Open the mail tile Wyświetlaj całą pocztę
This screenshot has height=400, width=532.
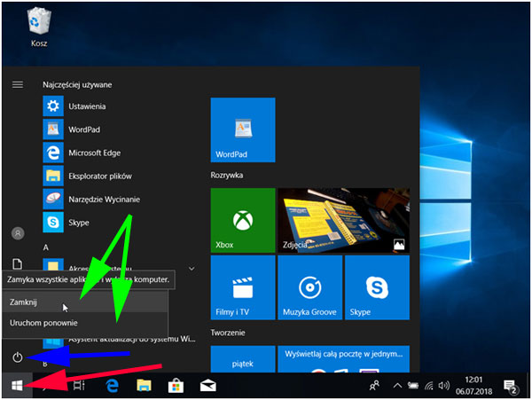pos(344,359)
